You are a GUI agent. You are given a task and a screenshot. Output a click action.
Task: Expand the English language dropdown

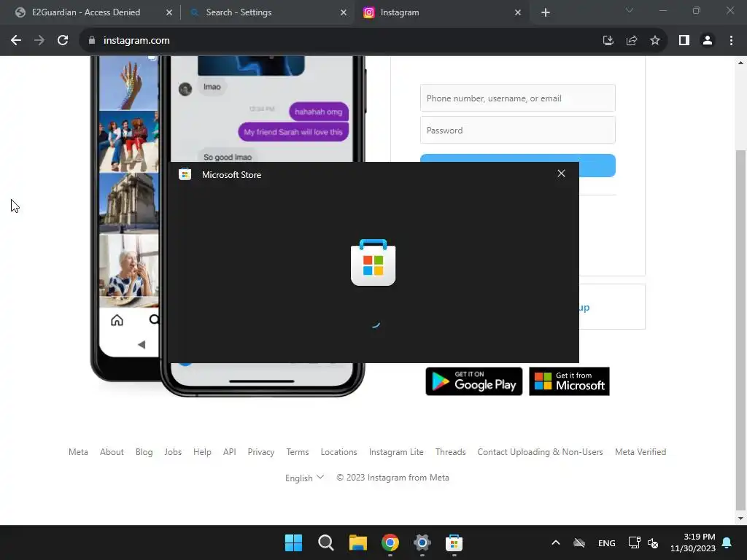[304, 478]
